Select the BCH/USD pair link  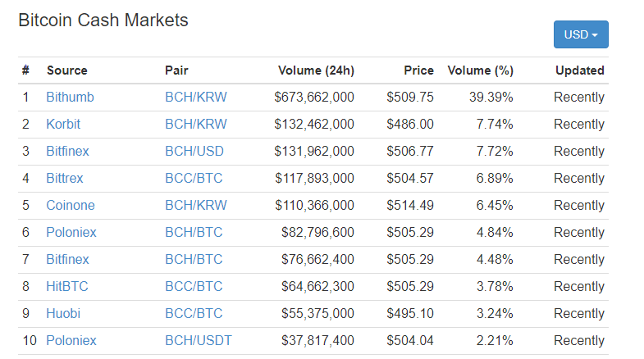(194, 152)
